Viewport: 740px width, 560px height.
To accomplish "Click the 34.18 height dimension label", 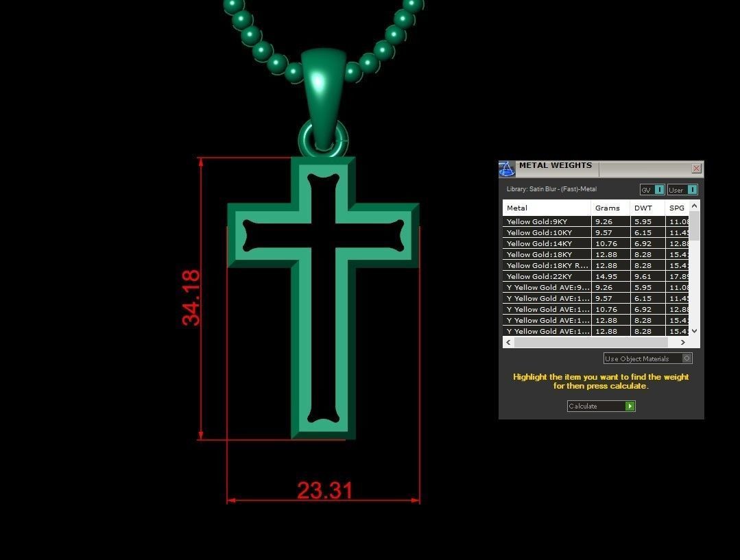I will 191,297.
